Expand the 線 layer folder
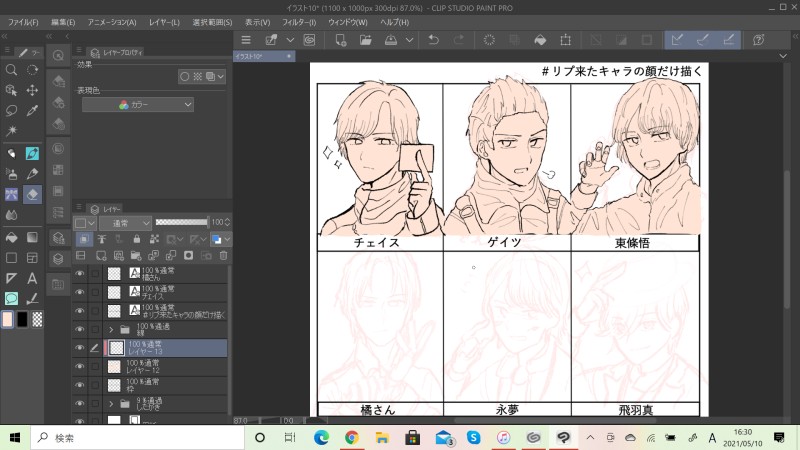 pos(110,328)
